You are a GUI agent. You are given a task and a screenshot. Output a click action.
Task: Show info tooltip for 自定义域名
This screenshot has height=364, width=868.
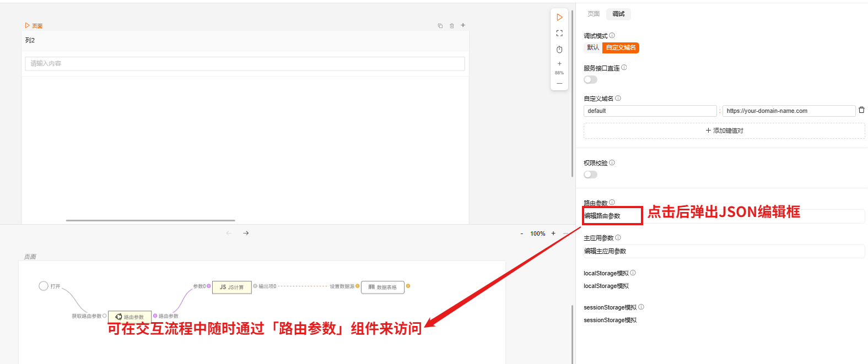pos(618,98)
